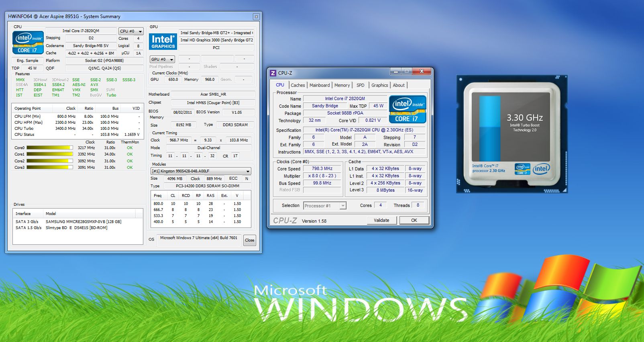Select the SAMSUNG MMCRE28G5MXP drive row

pyautogui.click(x=77, y=222)
